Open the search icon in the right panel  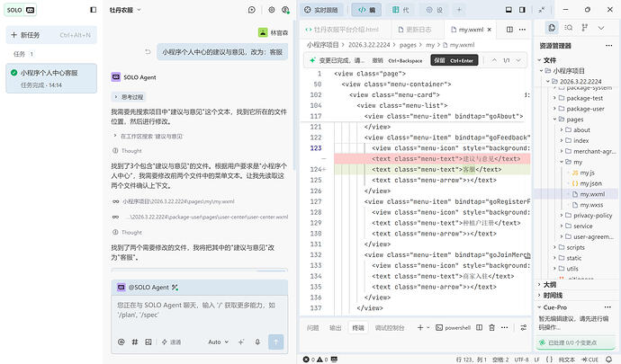569,28
